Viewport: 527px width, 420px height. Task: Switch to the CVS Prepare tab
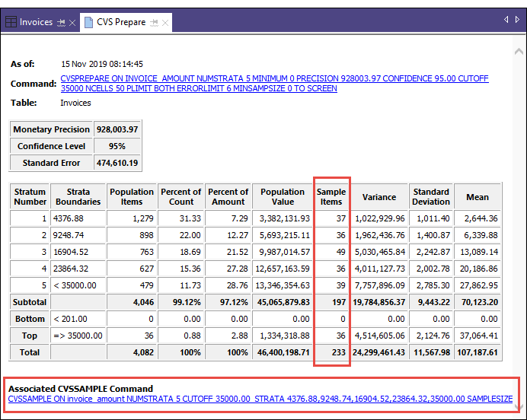[120, 22]
